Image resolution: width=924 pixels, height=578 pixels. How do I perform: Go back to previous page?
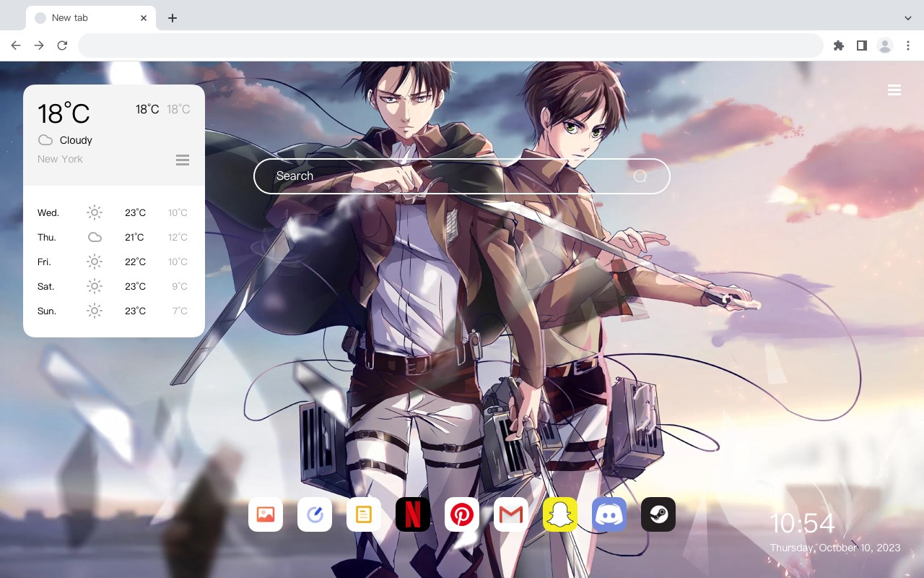point(16,46)
